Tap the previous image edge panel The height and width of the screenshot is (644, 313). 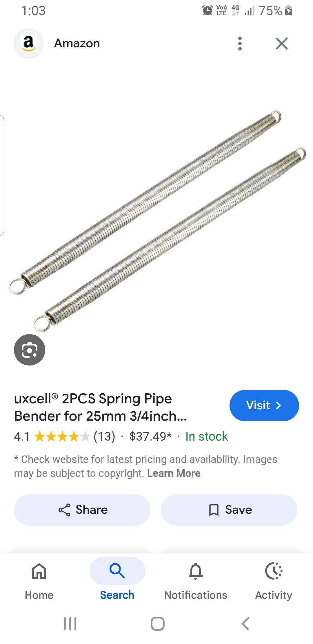pyautogui.click(x=2, y=175)
